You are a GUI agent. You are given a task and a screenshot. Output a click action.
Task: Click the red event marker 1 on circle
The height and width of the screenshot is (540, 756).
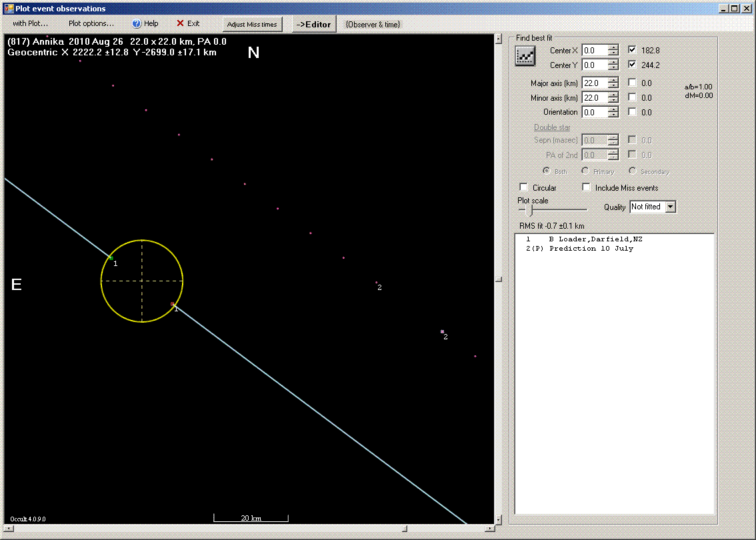point(173,304)
